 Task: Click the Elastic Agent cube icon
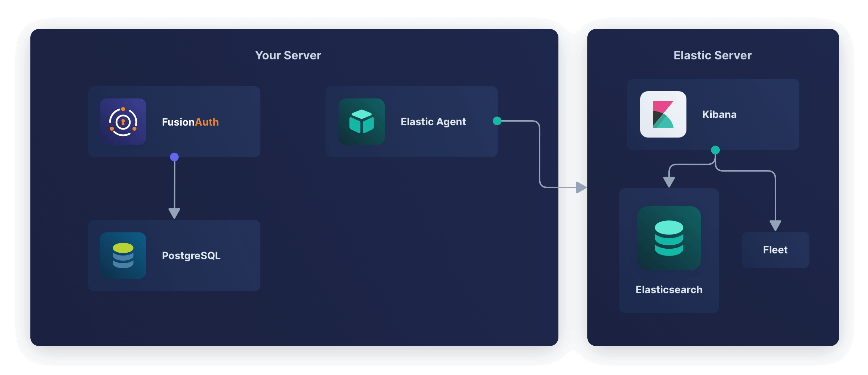click(362, 122)
